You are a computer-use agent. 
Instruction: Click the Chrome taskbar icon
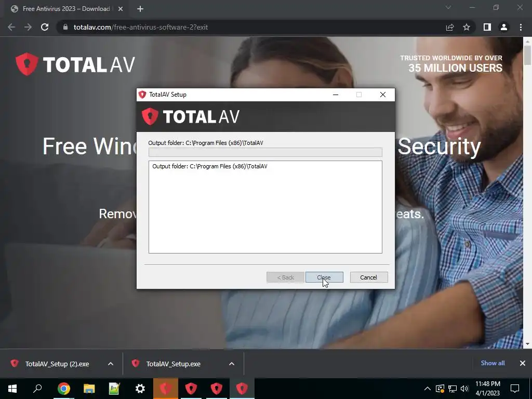(63, 389)
